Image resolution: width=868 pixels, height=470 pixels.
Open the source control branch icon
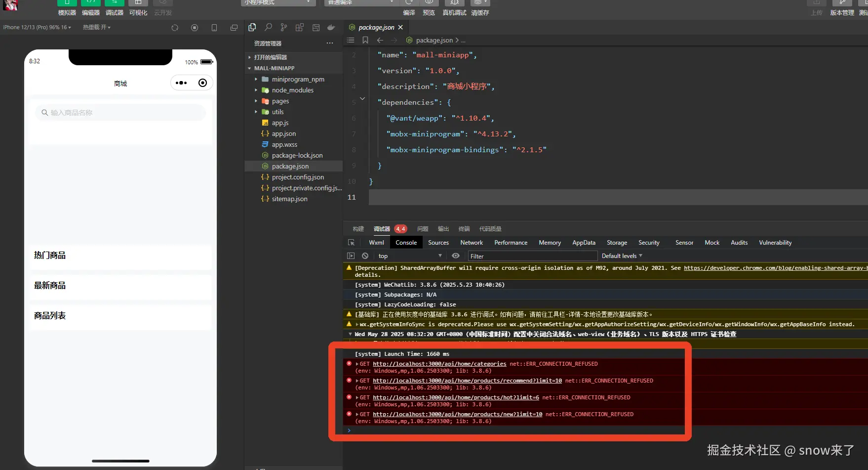(284, 27)
